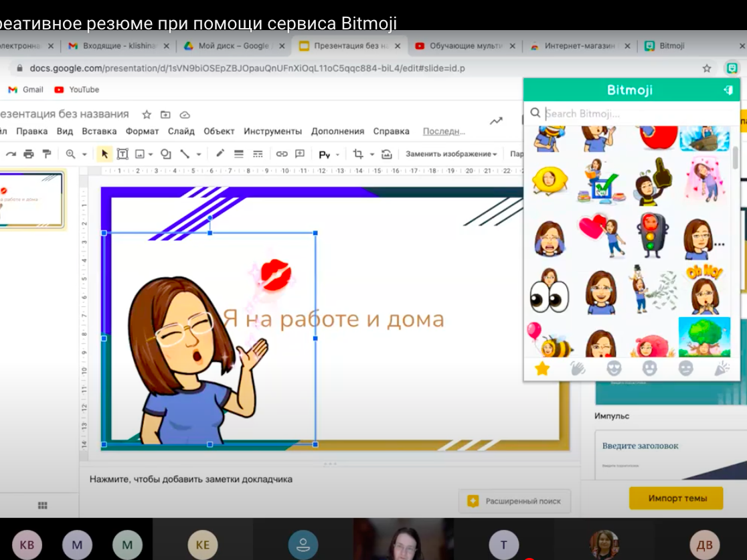The height and width of the screenshot is (560, 747).
Task: Open the Вставка menu
Action: [x=99, y=131]
